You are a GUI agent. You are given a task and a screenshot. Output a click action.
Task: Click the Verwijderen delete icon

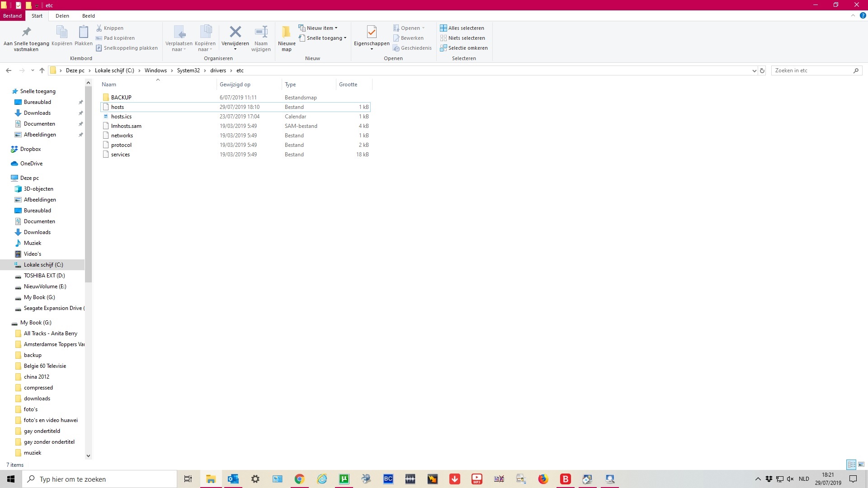(235, 32)
